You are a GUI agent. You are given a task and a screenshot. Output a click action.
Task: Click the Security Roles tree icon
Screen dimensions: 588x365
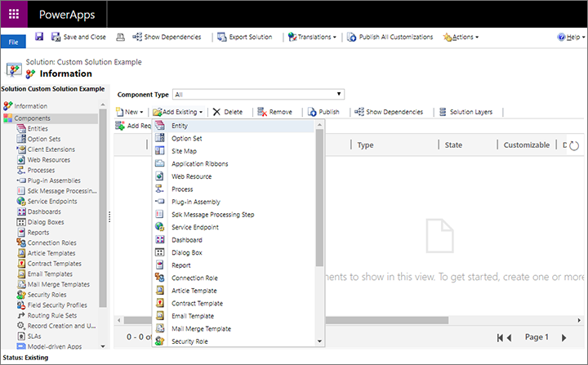pos(21,295)
